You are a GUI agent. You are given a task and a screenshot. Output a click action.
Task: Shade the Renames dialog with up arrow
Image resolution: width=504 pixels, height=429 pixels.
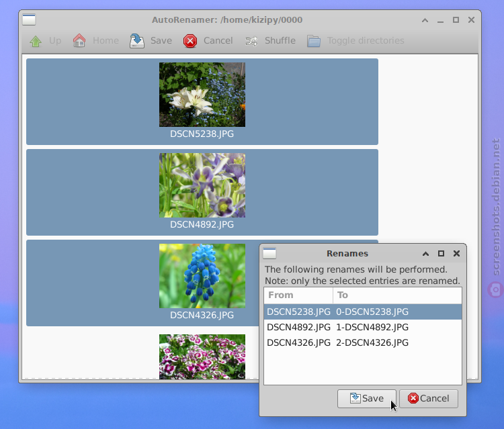425,254
